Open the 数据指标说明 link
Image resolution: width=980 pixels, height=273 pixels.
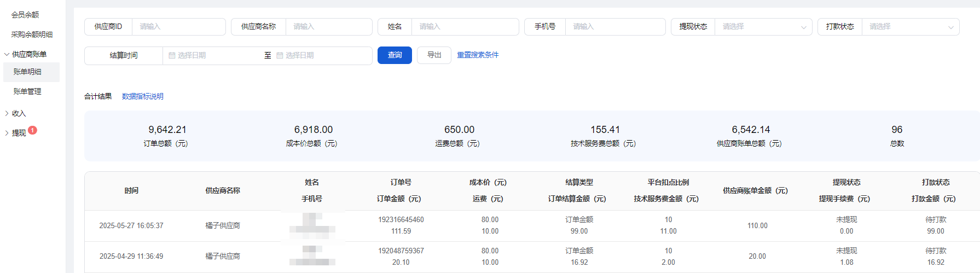point(142,96)
